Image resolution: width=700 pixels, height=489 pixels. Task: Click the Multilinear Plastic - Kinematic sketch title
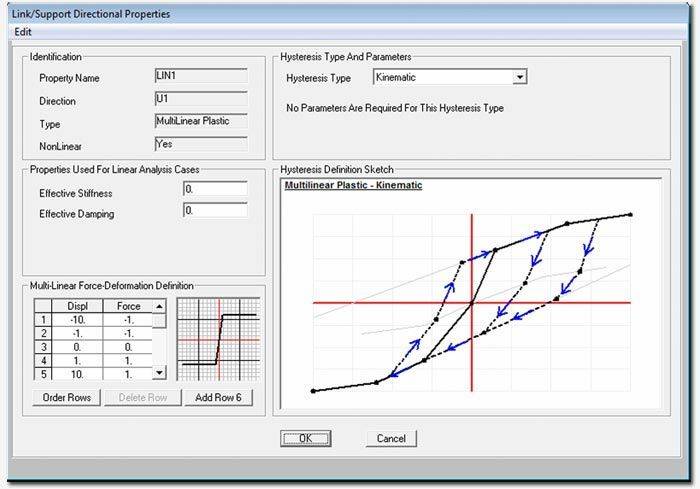[353, 185]
